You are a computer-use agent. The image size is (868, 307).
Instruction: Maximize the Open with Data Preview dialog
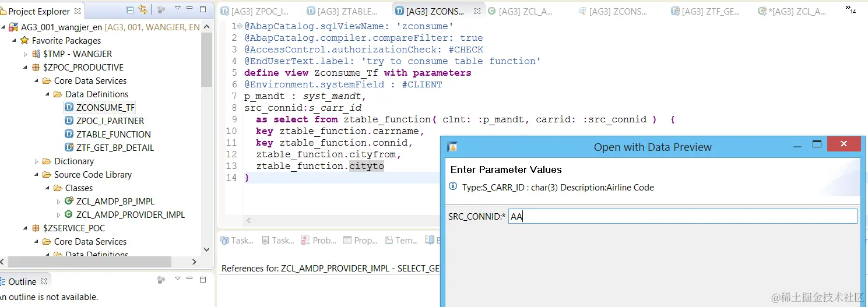817,144
